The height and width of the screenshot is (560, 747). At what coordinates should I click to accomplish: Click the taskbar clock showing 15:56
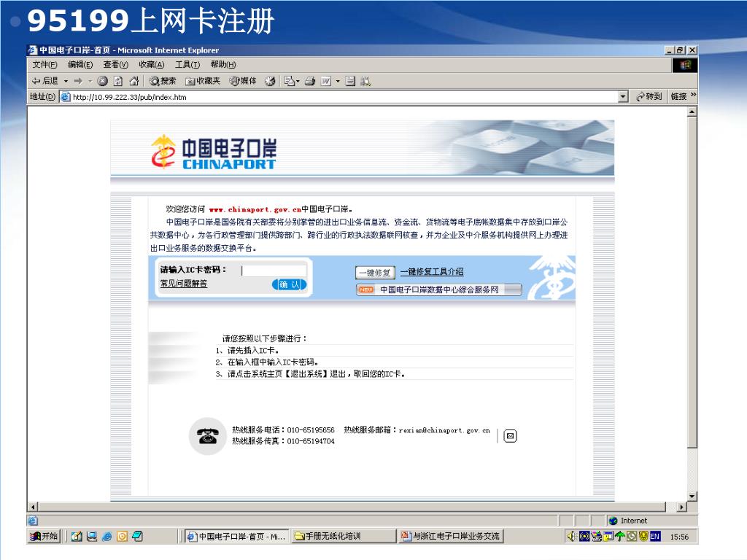(679, 537)
